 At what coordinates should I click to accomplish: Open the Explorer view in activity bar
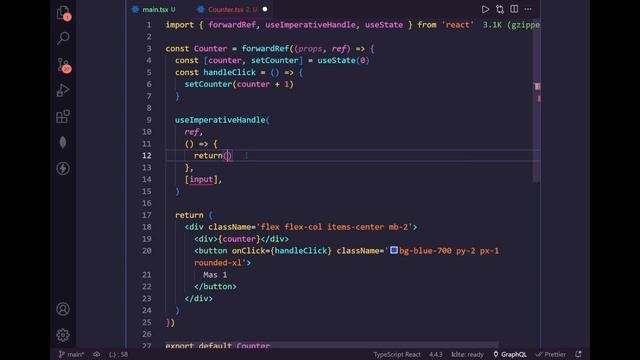coord(63,13)
